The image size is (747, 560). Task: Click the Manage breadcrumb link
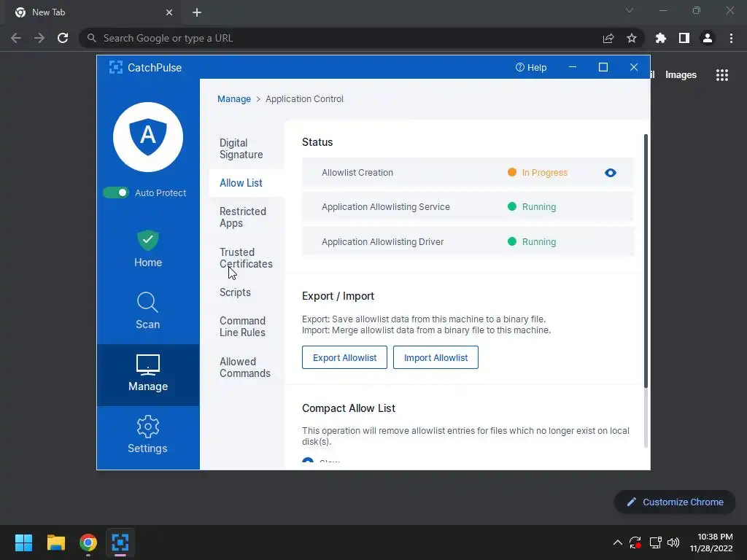tap(234, 99)
